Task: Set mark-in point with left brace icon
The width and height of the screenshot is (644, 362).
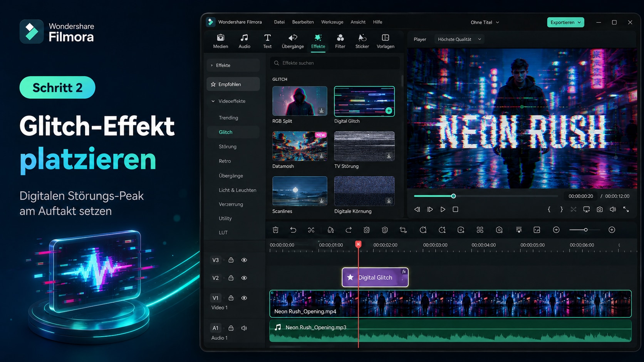Action: 549,209
